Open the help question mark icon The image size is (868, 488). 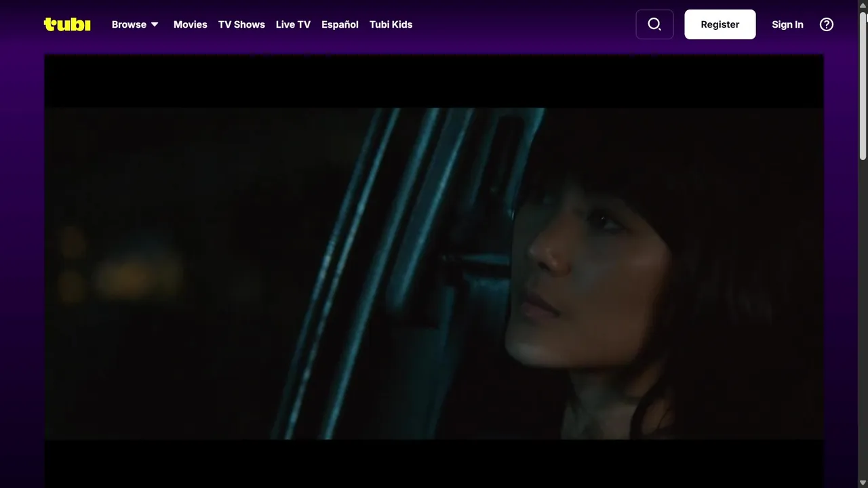coord(827,24)
